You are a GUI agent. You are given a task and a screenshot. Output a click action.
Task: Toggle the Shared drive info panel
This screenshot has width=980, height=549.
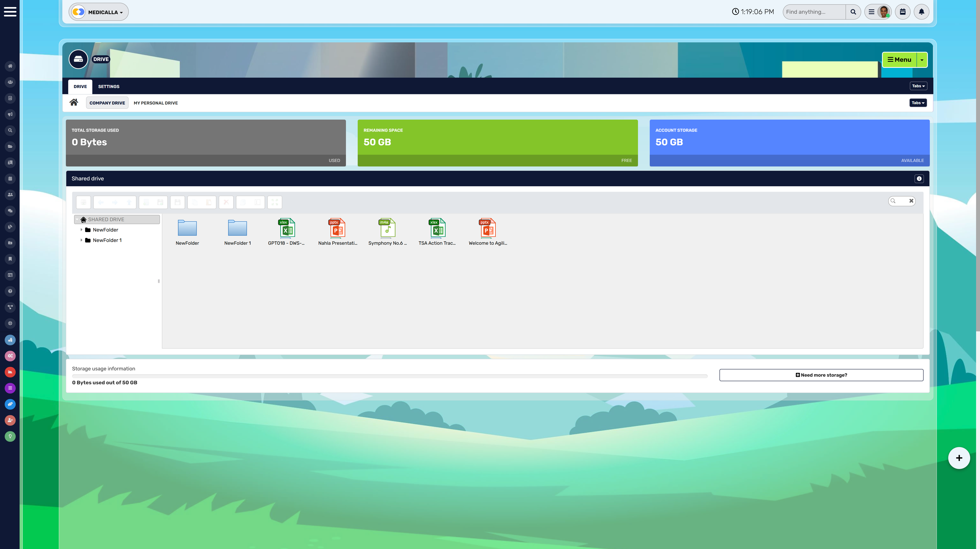click(919, 178)
